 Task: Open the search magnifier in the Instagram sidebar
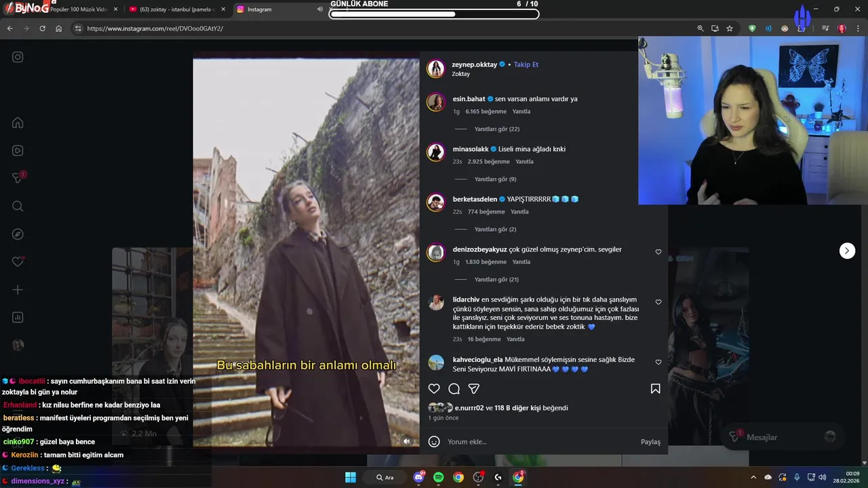point(18,206)
